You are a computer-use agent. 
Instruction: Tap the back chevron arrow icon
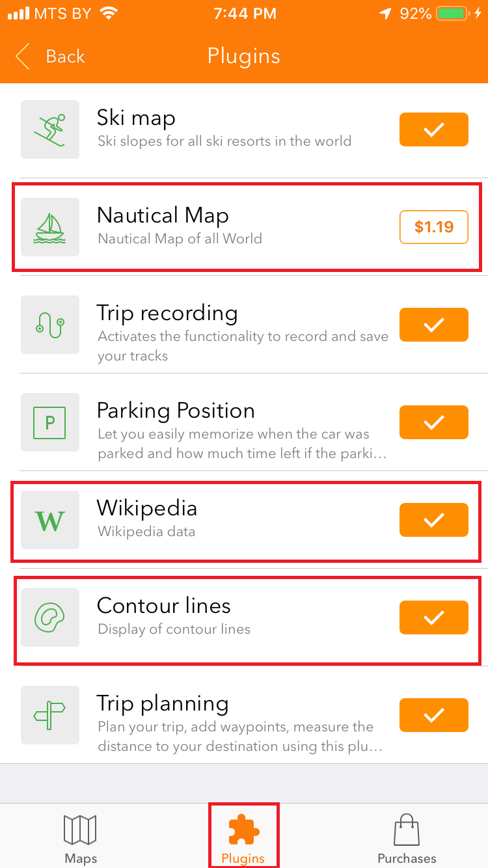tap(23, 57)
